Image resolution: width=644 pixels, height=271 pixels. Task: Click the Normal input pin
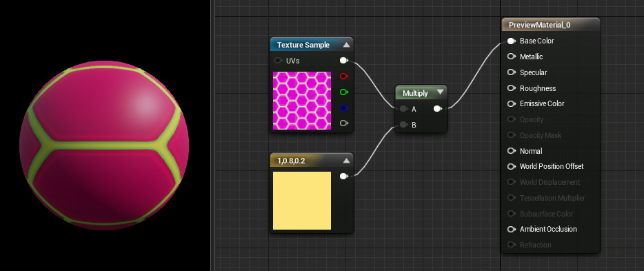pos(512,151)
